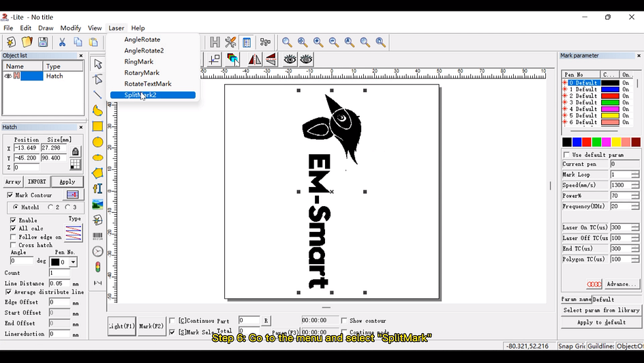Toggle the object list panel toolbar icon

coord(247,42)
